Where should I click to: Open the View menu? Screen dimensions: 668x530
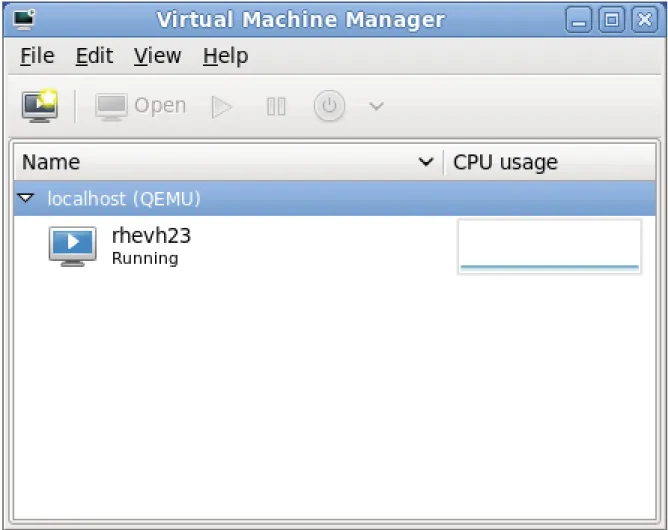pyautogui.click(x=158, y=56)
